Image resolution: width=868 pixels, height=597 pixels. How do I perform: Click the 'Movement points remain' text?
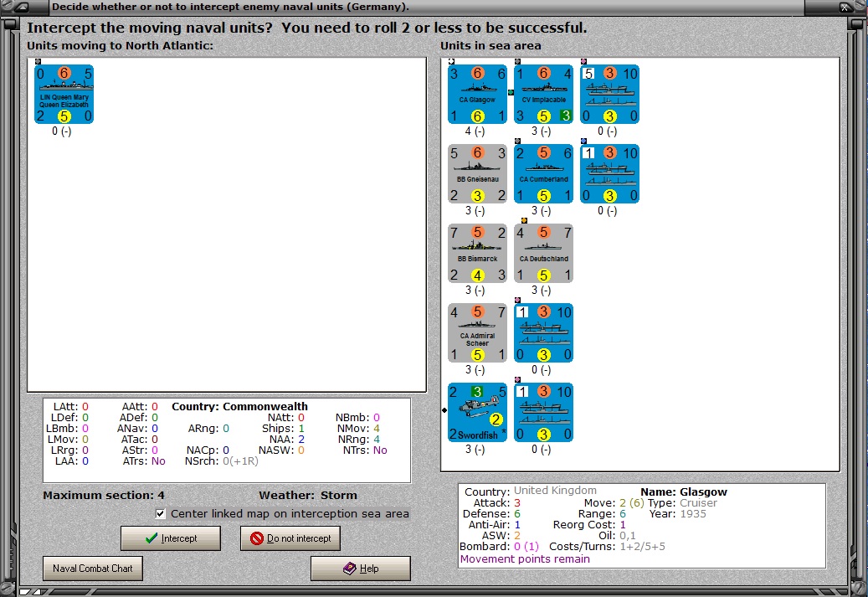click(x=525, y=559)
